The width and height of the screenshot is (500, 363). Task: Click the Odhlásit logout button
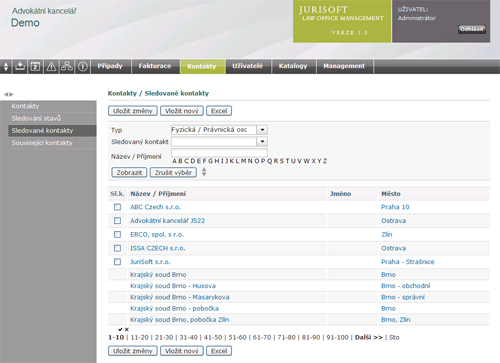tap(472, 29)
